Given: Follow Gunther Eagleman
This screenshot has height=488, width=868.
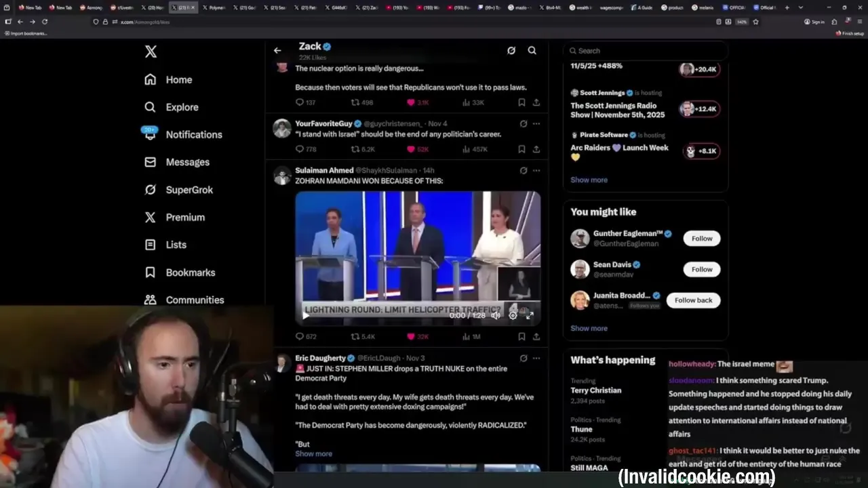Looking at the screenshot, I should (702, 239).
